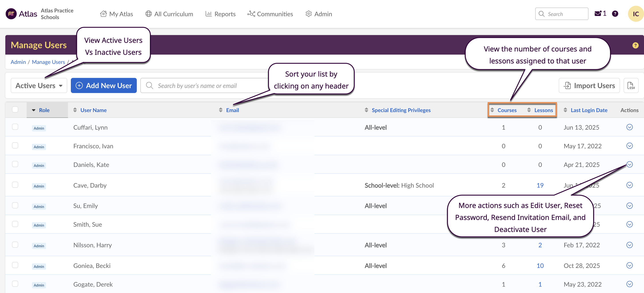Open the Reports menu
The width and height of the screenshot is (644, 293).
pos(220,14)
